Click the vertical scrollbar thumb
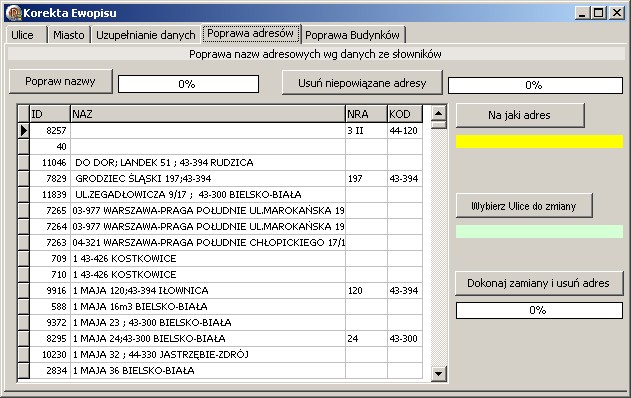631x398 pixels. pos(439,124)
